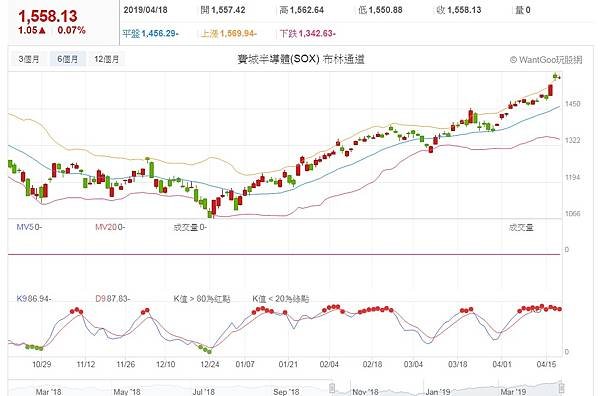This screenshot has width=600, height=396.
Task: Click the last green candlestick at chart top
Action: [x=555, y=77]
